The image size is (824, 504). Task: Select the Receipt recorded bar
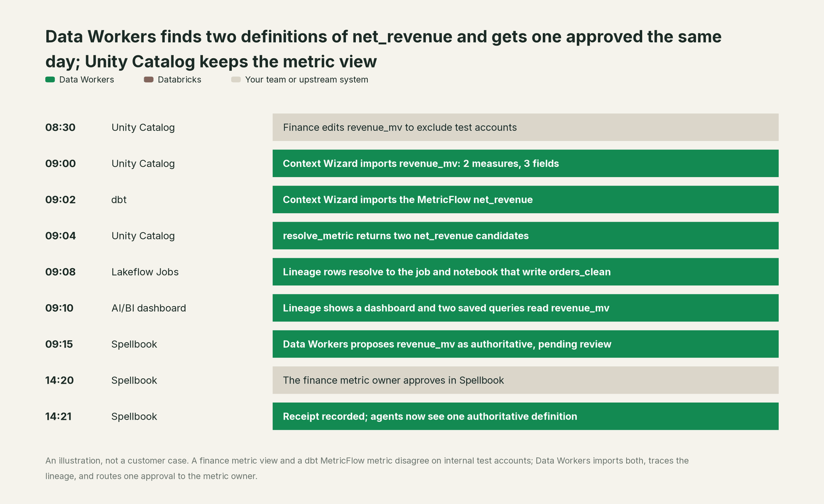point(525,416)
